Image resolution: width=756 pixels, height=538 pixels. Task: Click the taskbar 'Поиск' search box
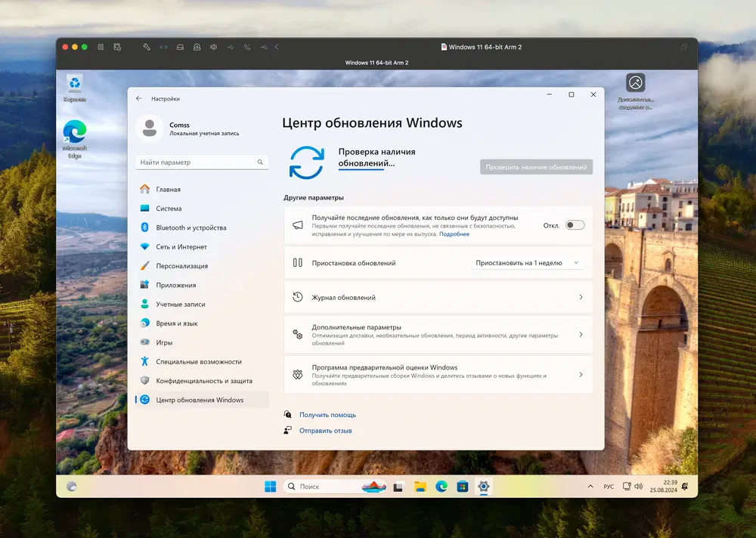click(x=335, y=487)
